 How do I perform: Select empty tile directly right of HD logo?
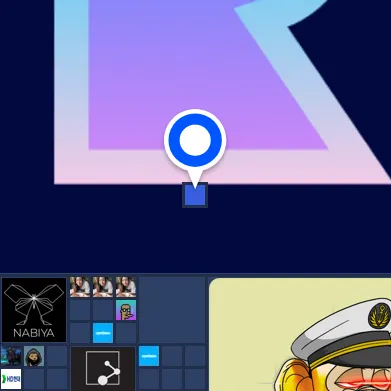tap(34, 379)
